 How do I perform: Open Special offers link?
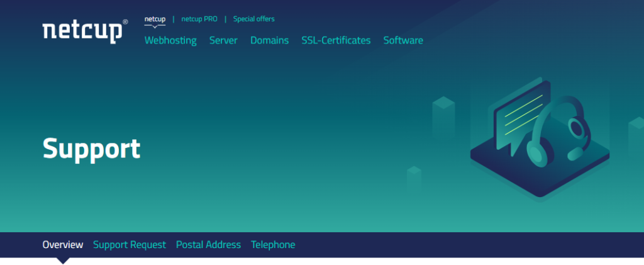point(254,19)
